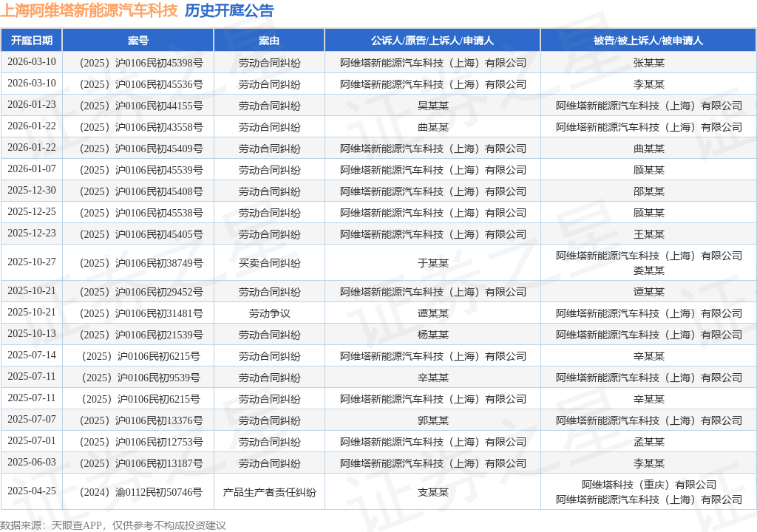Click the date 2025-10-13
The height and width of the screenshot is (532, 757).
[x=32, y=333]
